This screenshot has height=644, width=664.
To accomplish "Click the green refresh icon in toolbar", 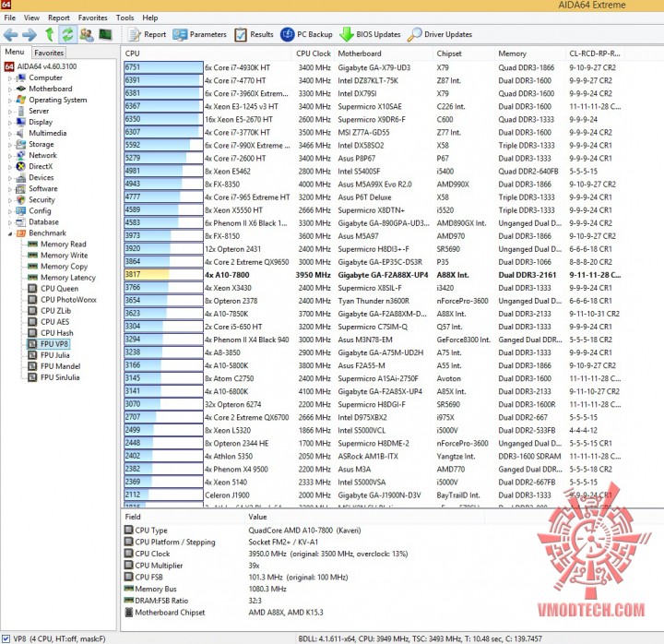I will 67,34.
